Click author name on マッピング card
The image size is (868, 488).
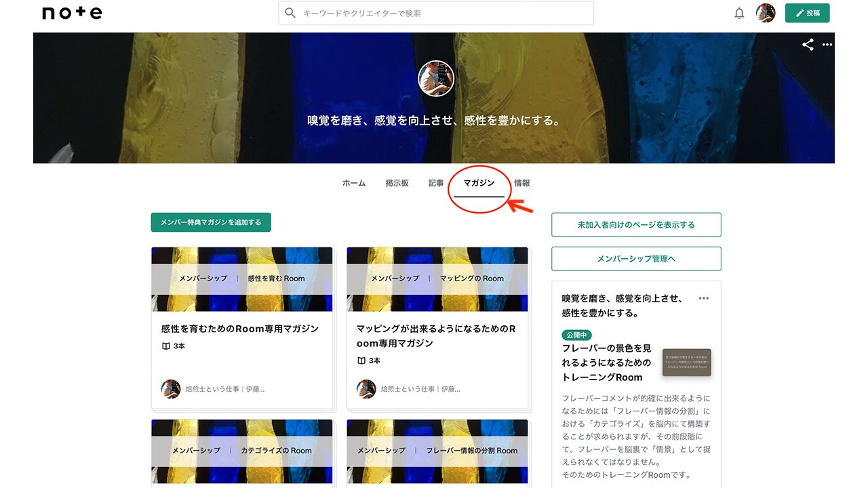pyautogui.click(x=420, y=390)
